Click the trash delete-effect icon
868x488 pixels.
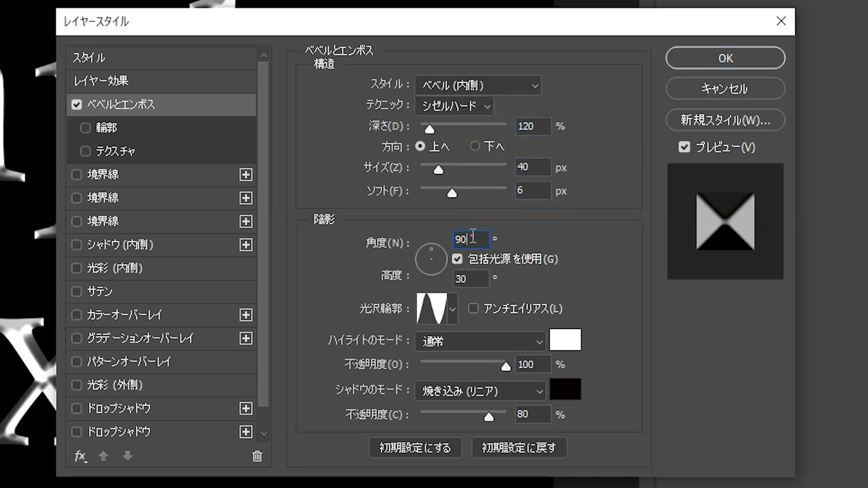257,456
